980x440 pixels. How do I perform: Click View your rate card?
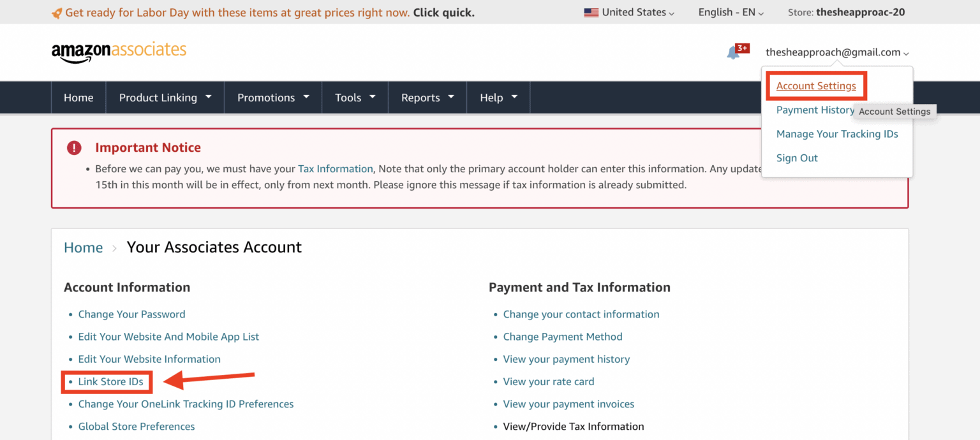tap(548, 381)
